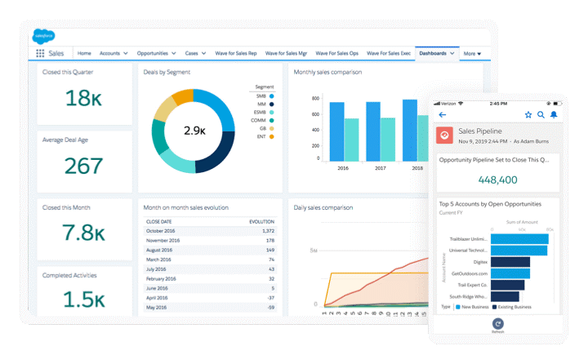Click the Monthly sales comparison title
588x364 pixels.
[x=327, y=72]
